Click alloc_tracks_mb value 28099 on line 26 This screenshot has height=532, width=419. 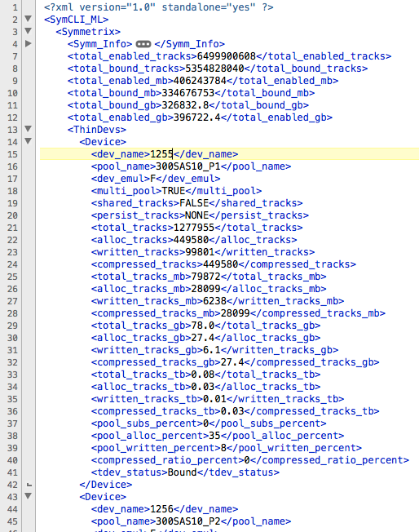click(x=205, y=288)
